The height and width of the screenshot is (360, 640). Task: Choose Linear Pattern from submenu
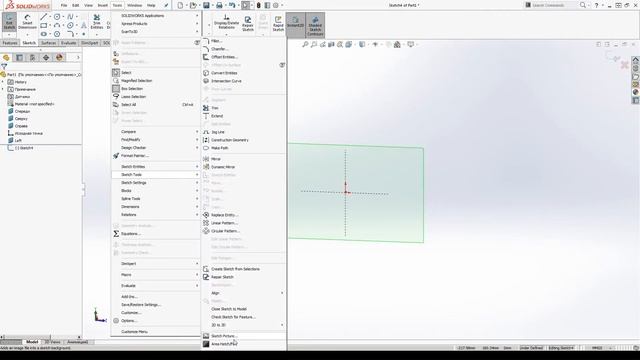click(x=244, y=223)
